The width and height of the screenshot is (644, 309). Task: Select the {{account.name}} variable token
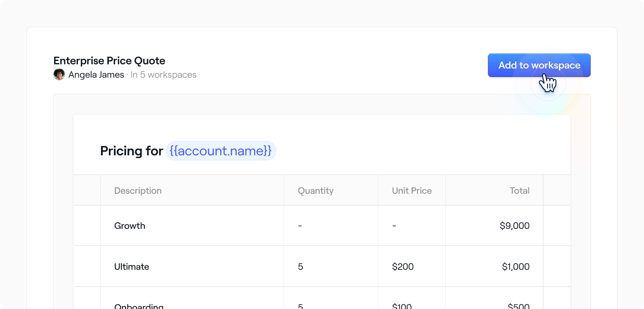(x=221, y=151)
